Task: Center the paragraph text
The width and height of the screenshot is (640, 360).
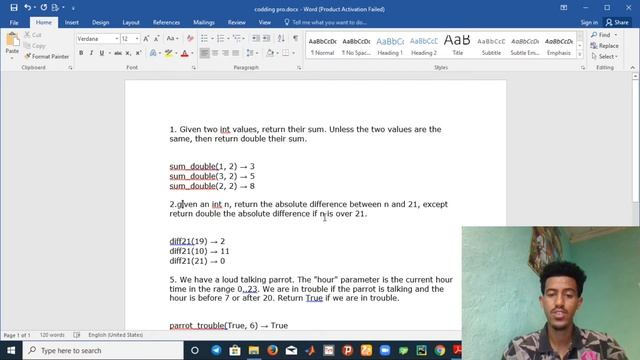Action: (215, 53)
